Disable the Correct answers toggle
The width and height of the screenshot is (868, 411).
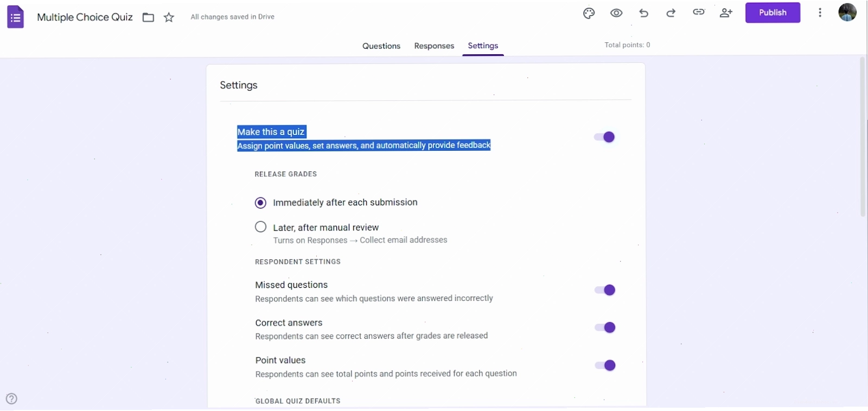(605, 327)
